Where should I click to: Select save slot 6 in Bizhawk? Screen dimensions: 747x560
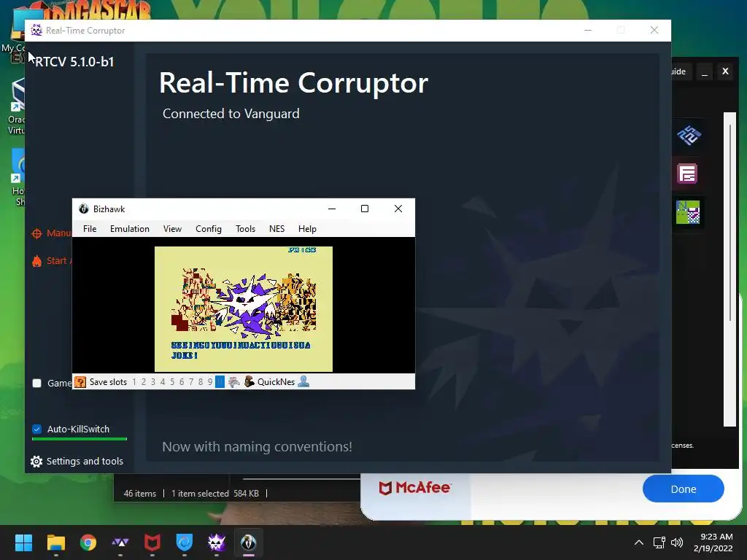click(x=182, y=382)
